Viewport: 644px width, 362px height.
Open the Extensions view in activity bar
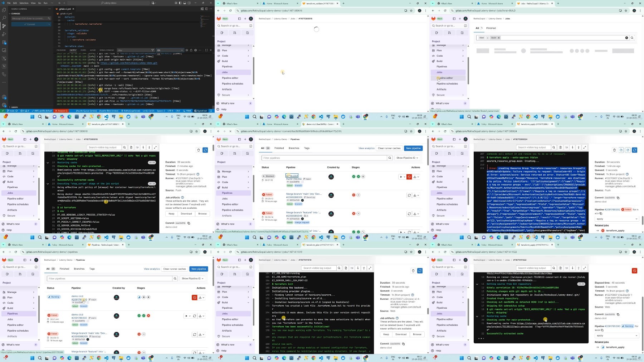[x=4, y=42]
